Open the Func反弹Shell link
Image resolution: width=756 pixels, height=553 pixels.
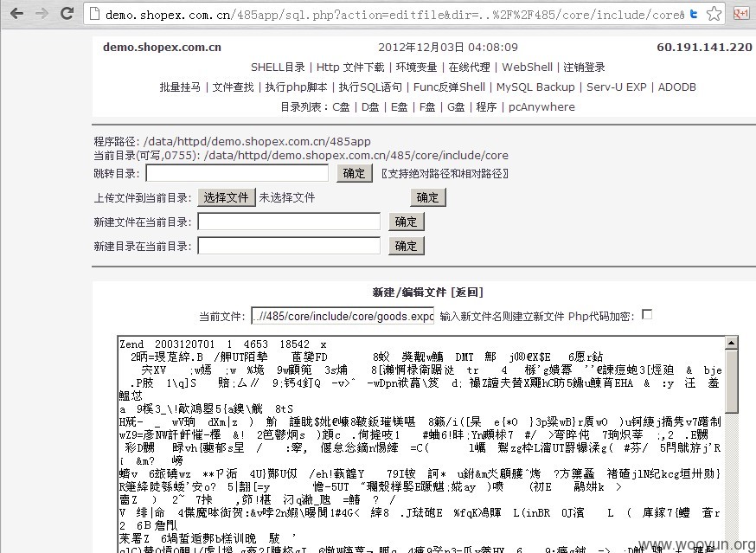click(x=449, y=87)
